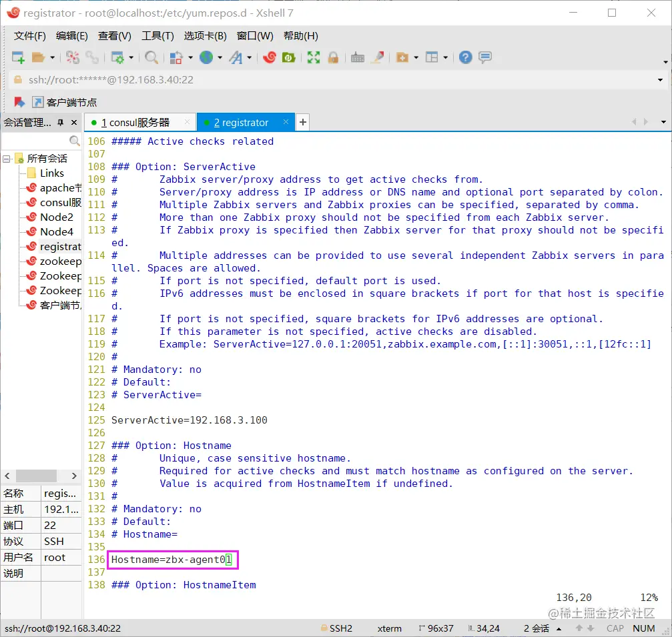Select the lowercase zookeep session

[x=60, y=261]
